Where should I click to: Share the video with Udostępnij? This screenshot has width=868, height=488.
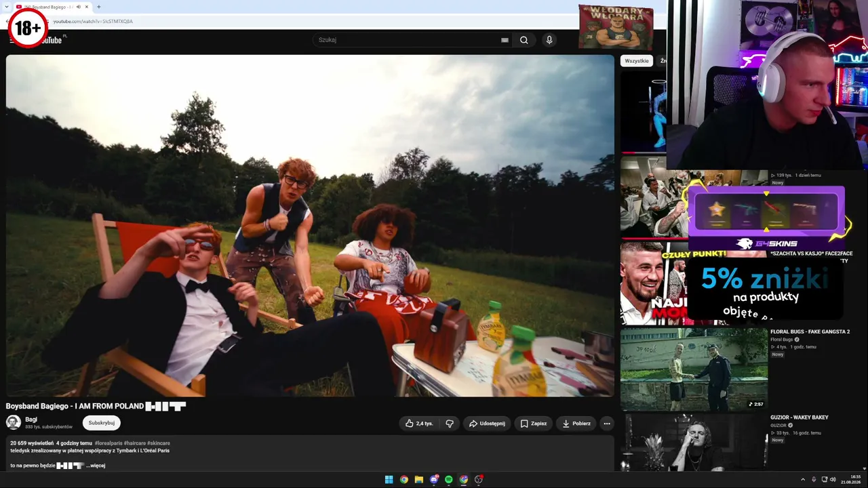[487, 424]
